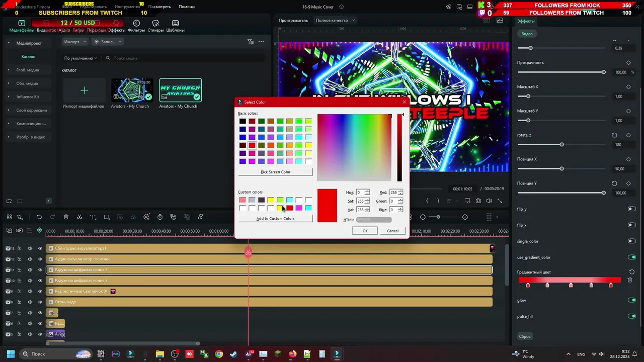Image resolution: width=644 pixels, height=362 pixels.
Task: Hide track 13 with its eye icon
Action: 40,248
